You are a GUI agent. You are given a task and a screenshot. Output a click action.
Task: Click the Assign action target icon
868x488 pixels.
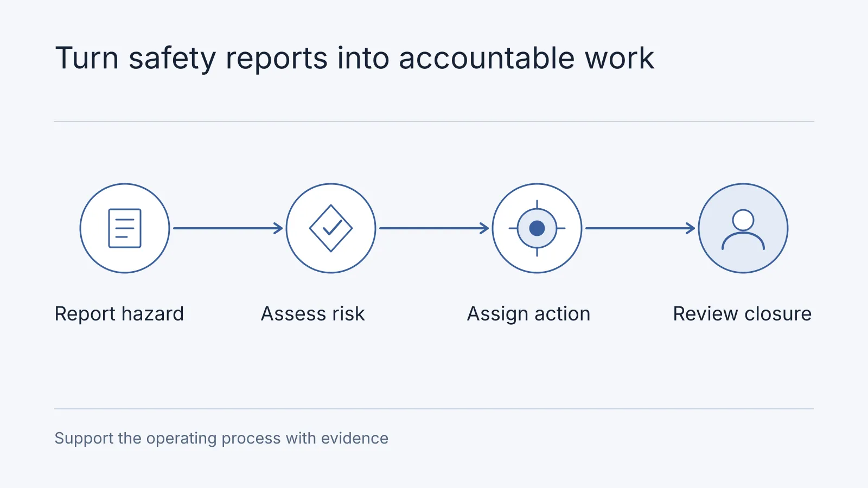[x=537, y=228]
